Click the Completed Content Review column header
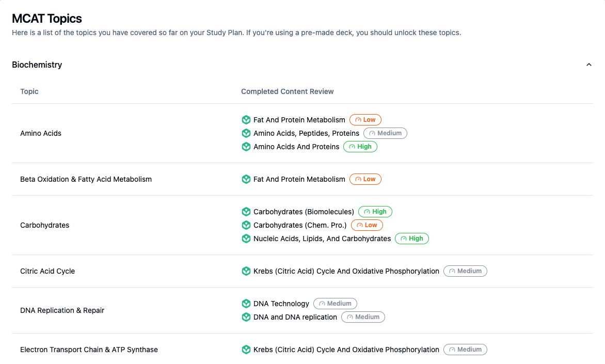605x364 pixels. [288, 91]
